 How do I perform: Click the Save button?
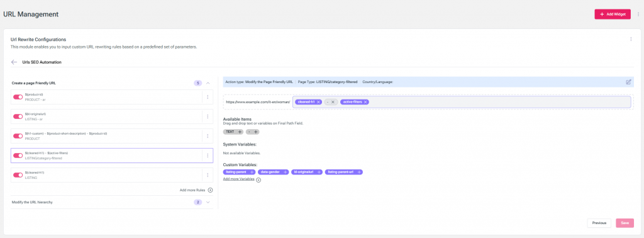(x=625, y=223)
